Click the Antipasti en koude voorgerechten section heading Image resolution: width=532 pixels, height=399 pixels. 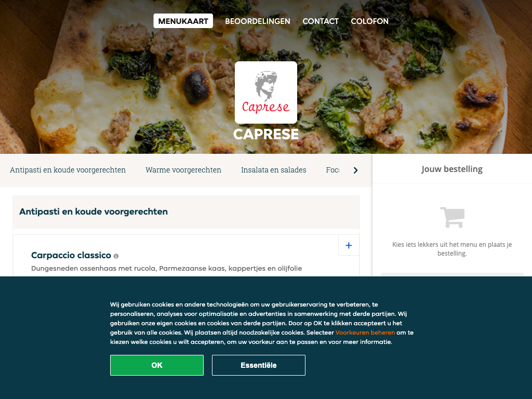[x=94, y=212]
